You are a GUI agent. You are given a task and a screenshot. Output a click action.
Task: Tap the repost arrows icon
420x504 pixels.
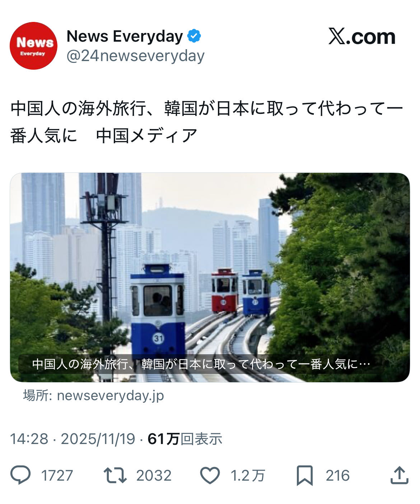pyautogui.click(x=115, y=475)
